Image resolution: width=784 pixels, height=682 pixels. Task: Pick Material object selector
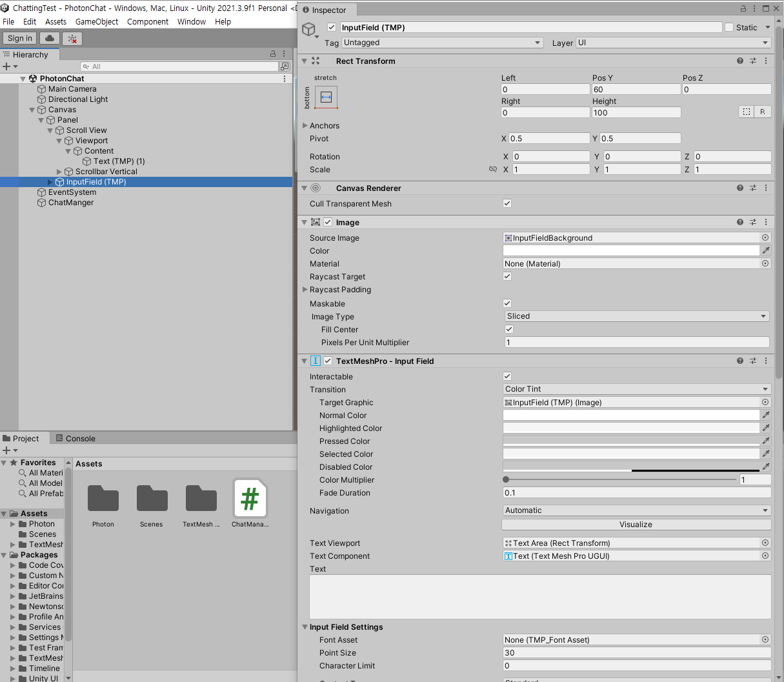(x=765, y=263)
